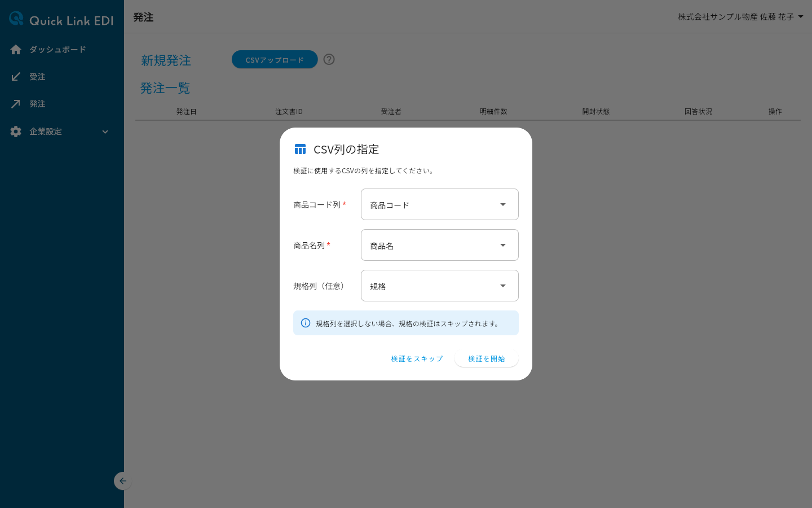This screenshot has height=508, width=812.
Task: Expand the 企業設定 submenu chevron
Action: point(105,132)
